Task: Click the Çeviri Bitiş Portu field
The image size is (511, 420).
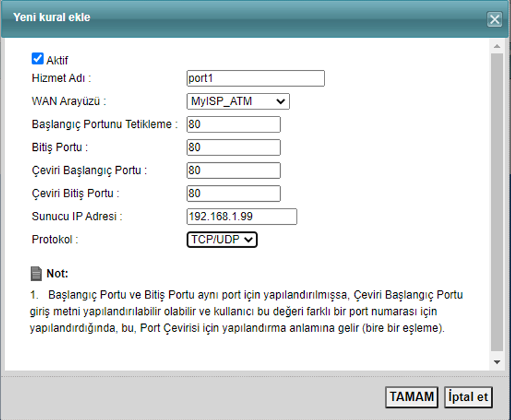Action: pyautogui.click(x=234, y=193)
